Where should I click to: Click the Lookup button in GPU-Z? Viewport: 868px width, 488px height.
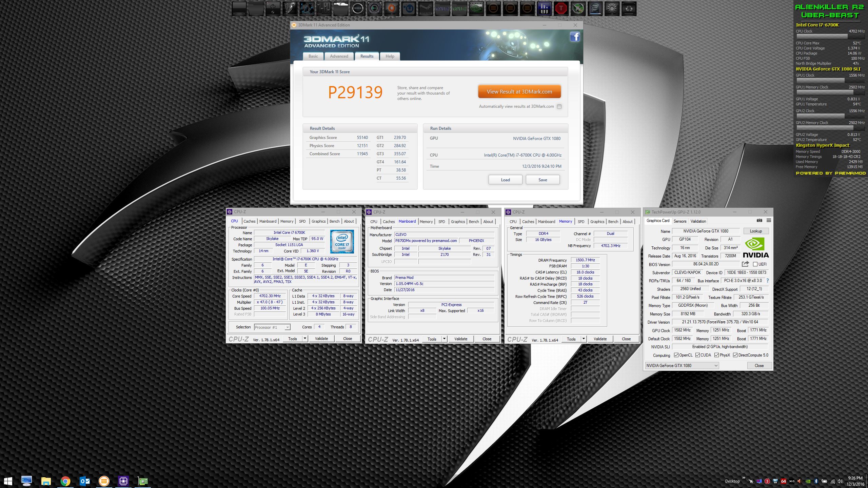pyautogui.click(x=756, y=231)
